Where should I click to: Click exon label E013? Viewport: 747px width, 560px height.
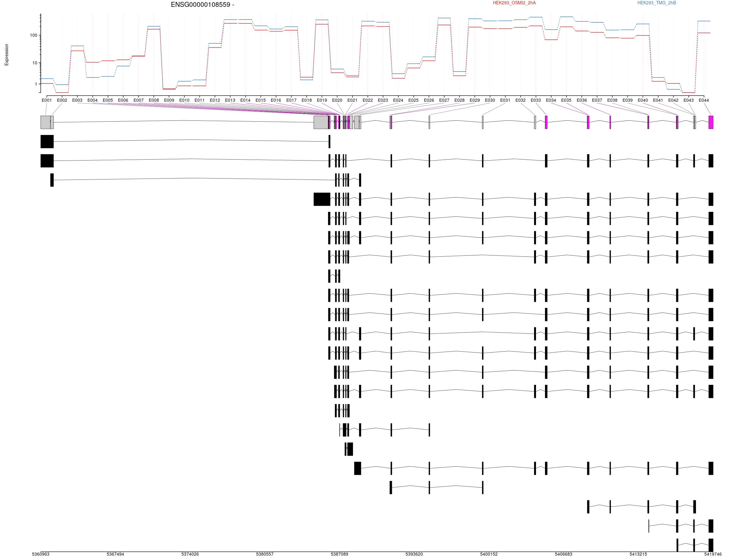click(x=230, y=100)
